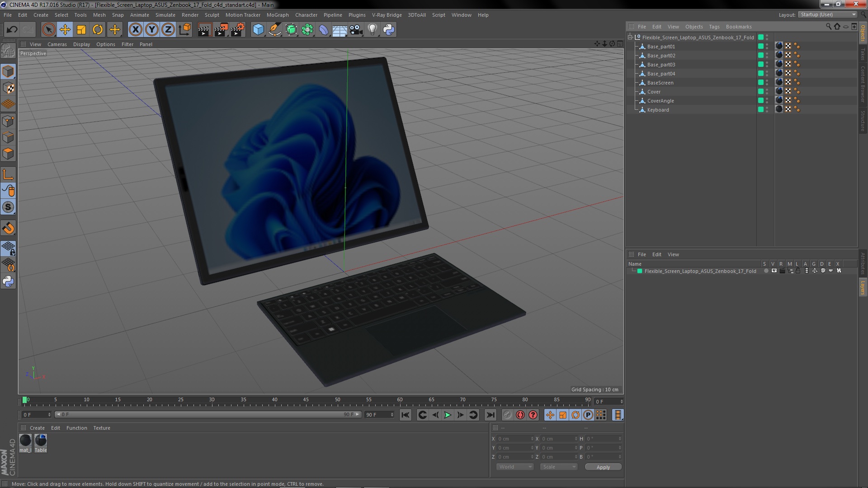Click the coordinate system icon
This screenshot has width=868, height=488.
(185, 30)
